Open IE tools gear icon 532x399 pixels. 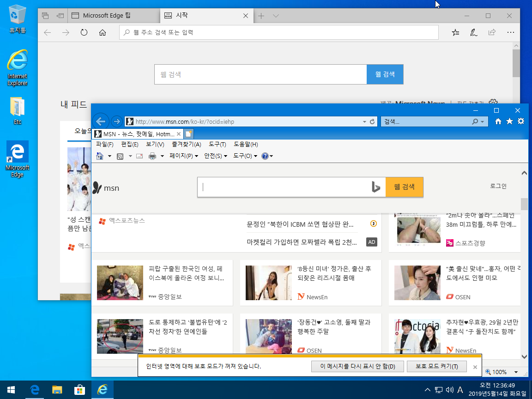point(521,121)
